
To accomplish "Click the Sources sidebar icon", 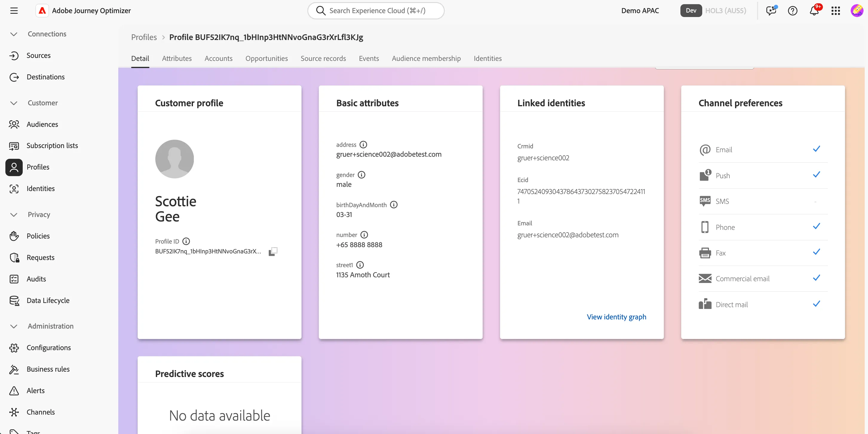I will point(14,56).
